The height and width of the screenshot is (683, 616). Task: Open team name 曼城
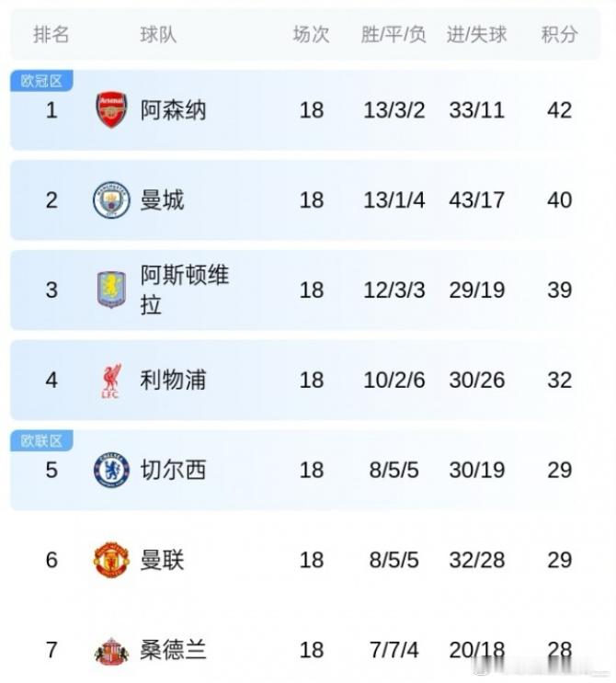[162, 199]
